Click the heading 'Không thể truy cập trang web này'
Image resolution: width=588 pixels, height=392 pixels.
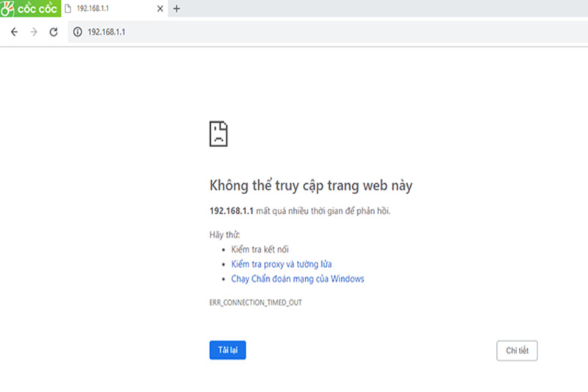pyautogui.click(x=311, y=185)
